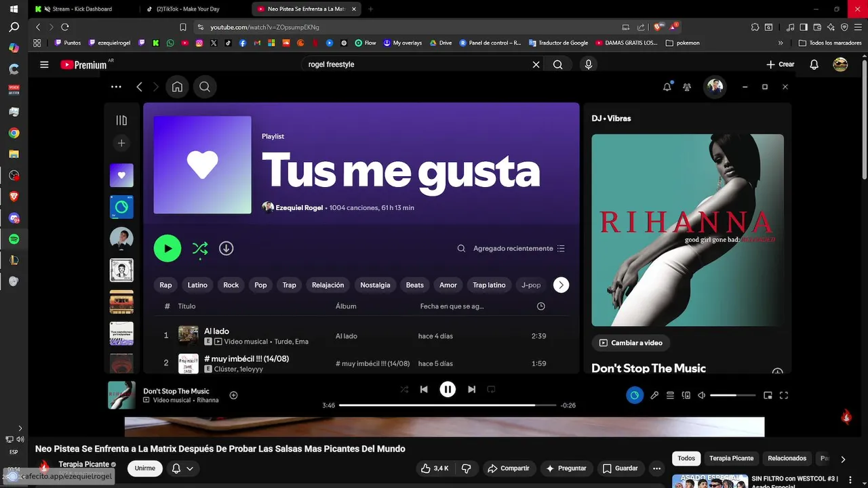Open the Liked Songs sidebar thumbnail
The image size is (868, 488).
coord(121,175)
